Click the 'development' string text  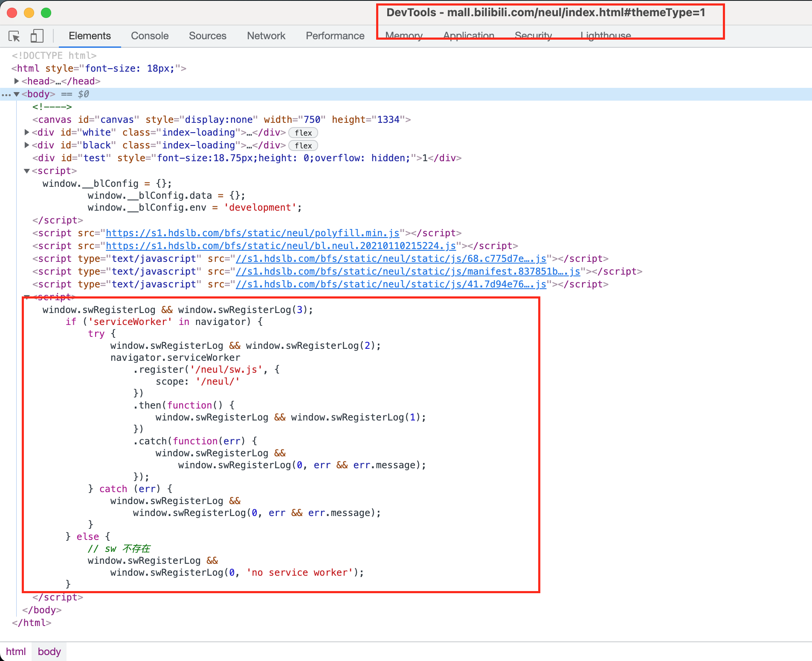click(260, 208)
